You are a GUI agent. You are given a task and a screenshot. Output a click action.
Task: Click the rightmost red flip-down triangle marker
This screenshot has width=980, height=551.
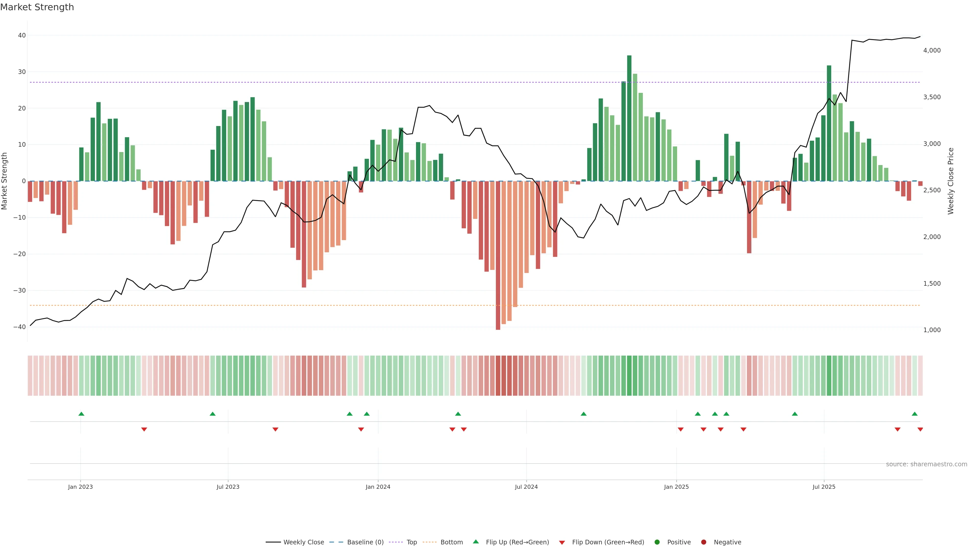920,429
